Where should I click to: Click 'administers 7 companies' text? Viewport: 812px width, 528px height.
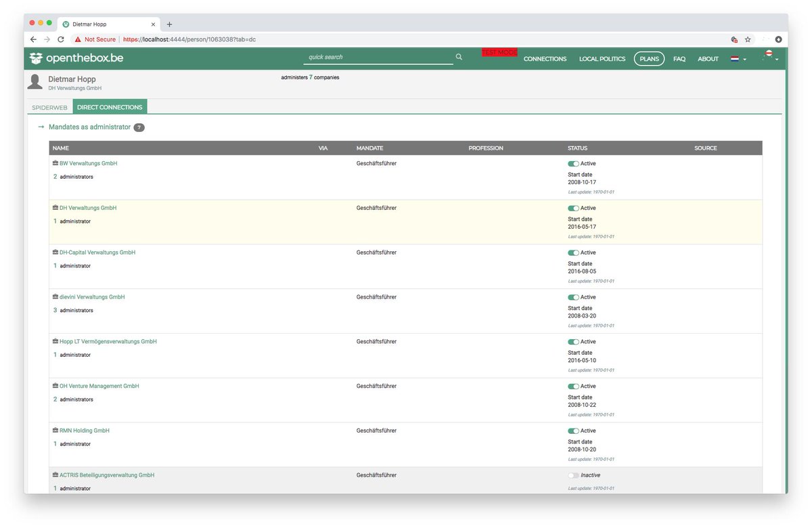310,78
